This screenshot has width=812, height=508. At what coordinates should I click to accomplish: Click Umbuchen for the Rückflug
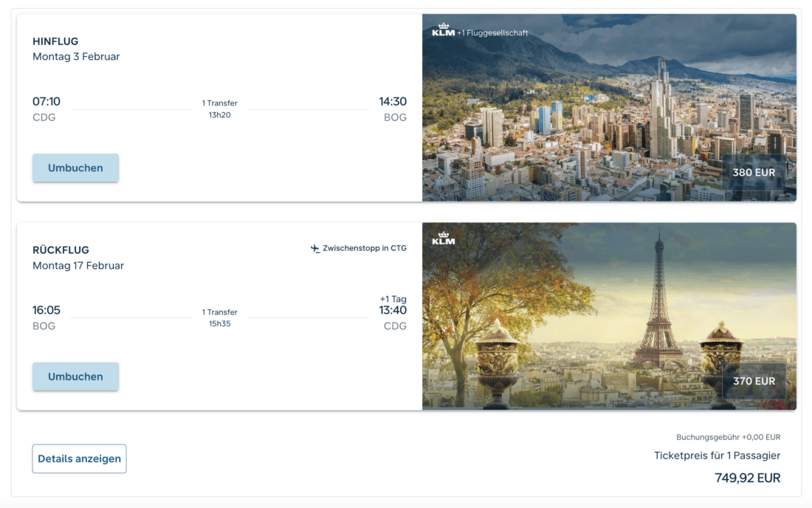(x=75, y=377)
